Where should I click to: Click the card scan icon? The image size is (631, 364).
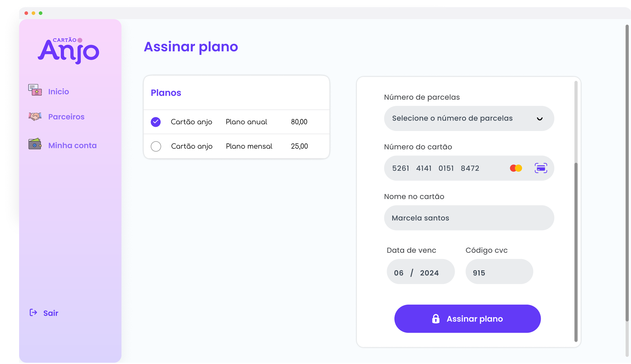tap(541, 168)
